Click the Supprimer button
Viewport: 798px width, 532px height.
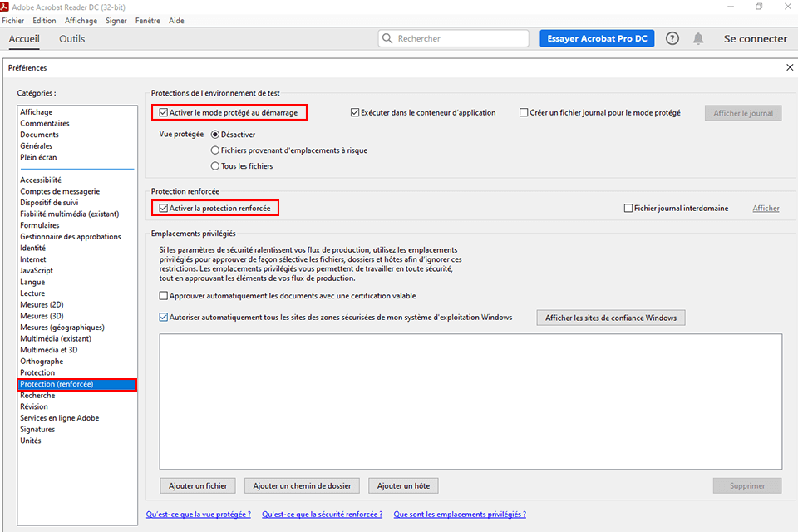point(747,485)
